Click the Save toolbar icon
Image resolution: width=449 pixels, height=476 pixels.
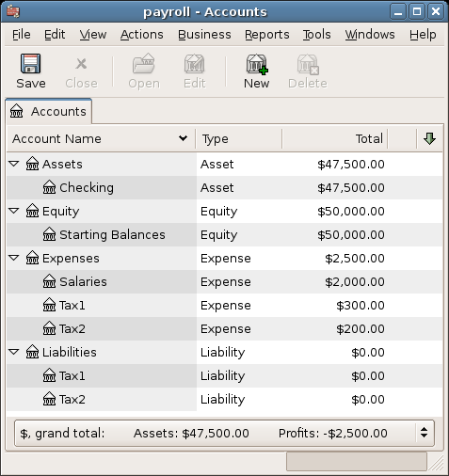(x=30, y=64)
